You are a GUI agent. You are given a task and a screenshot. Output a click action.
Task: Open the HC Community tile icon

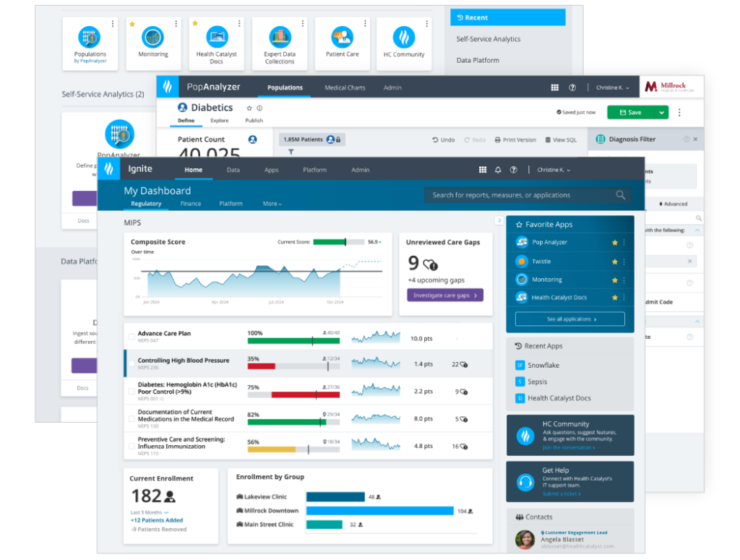(404, 38)
